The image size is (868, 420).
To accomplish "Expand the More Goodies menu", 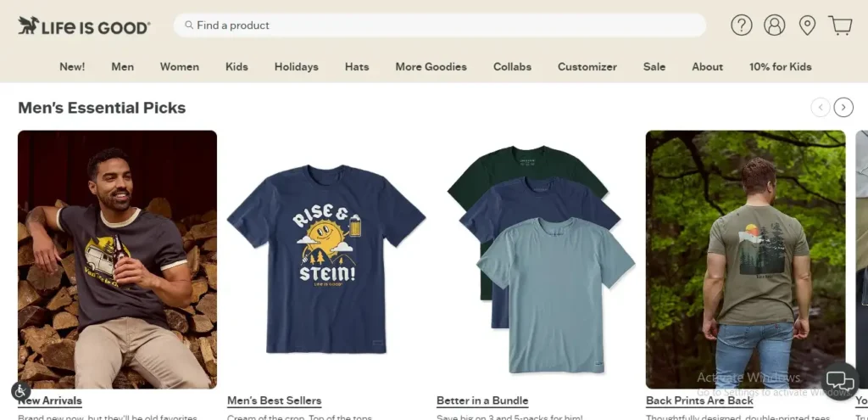I will point(431,67).
